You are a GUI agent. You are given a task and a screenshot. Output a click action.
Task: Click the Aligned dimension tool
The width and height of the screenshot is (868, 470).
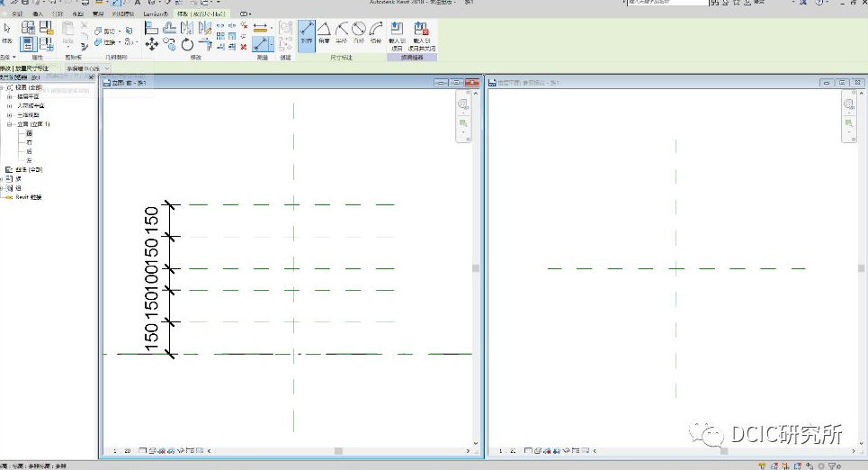307,36
